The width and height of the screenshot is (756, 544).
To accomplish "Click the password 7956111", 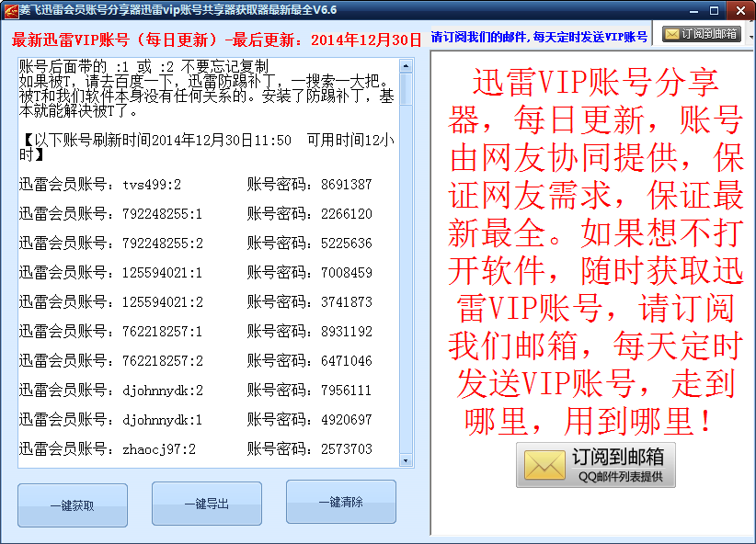I will [347, 391].
